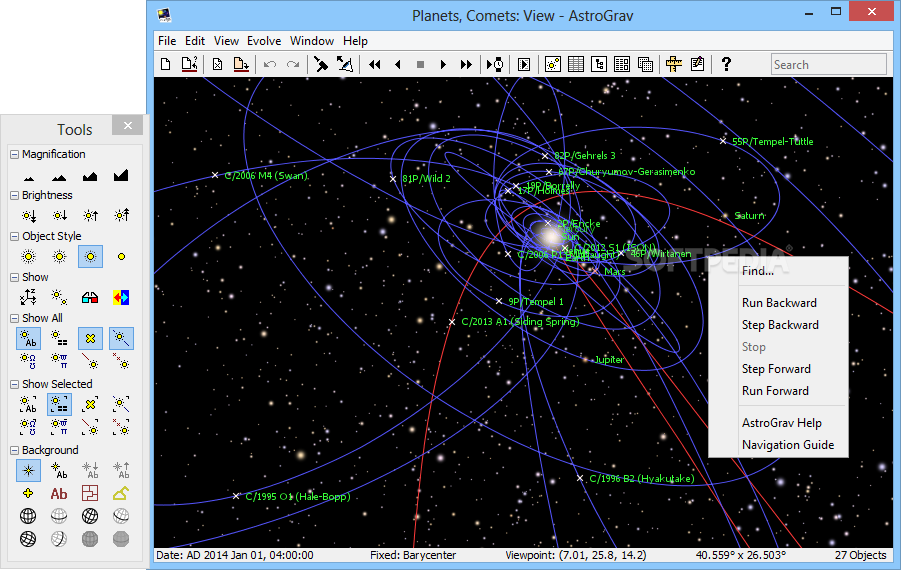Image resolution: width=901 pixels, height=570 pixels.
Task: Choose AstroGrav Help in context menu
Action: coord(778,423)
